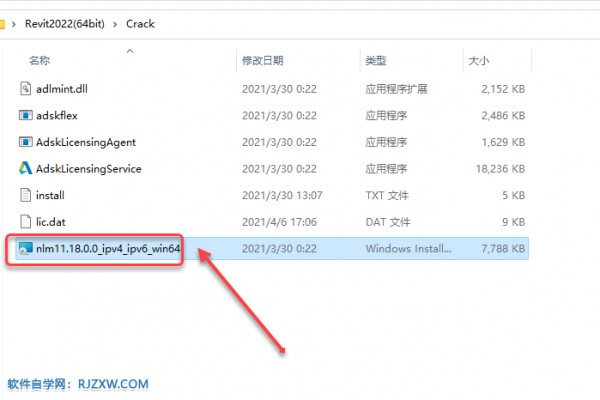
Task: Click the DAT 文件 type cell
Action: pyautogui.click(x=388, y=222)
